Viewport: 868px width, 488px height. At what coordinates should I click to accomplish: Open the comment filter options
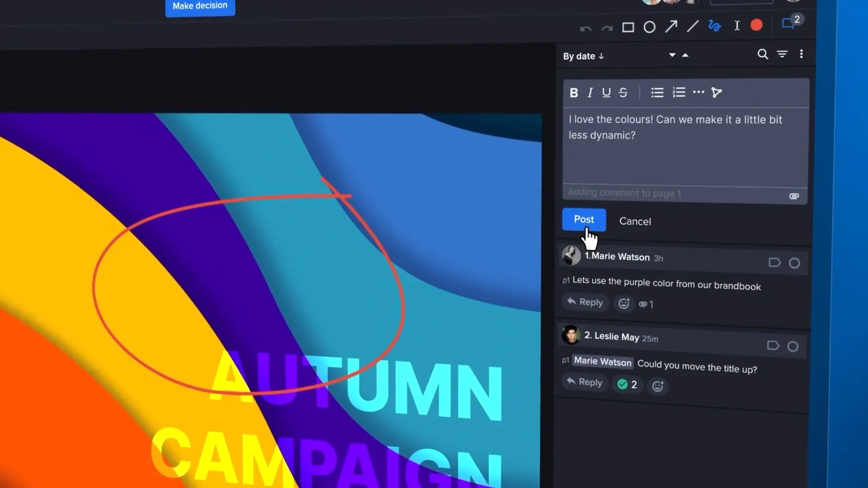(x=782, y=54)
